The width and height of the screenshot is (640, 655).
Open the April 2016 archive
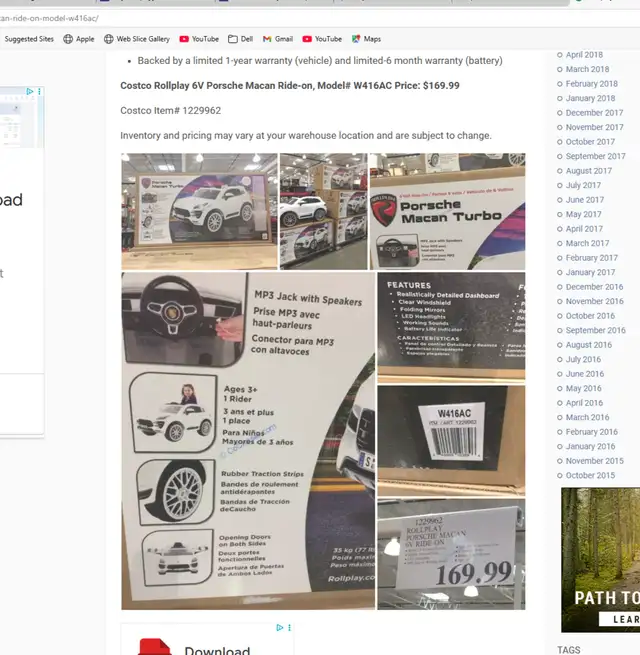584,403
